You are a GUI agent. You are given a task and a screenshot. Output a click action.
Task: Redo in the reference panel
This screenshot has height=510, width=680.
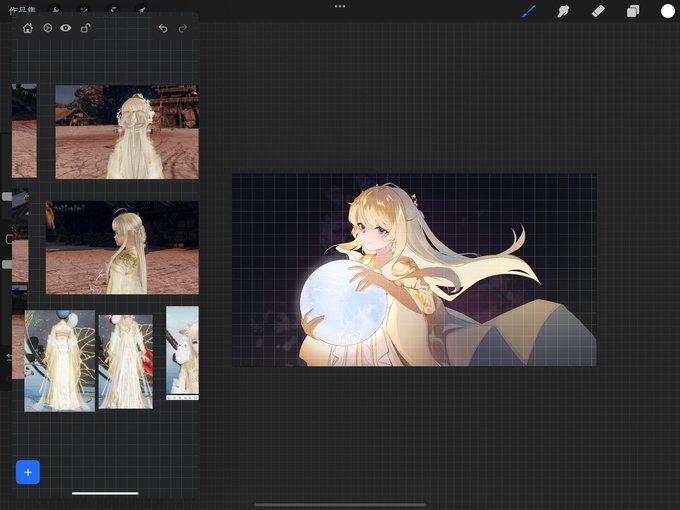pyautogui.click(x=183, y=28)
